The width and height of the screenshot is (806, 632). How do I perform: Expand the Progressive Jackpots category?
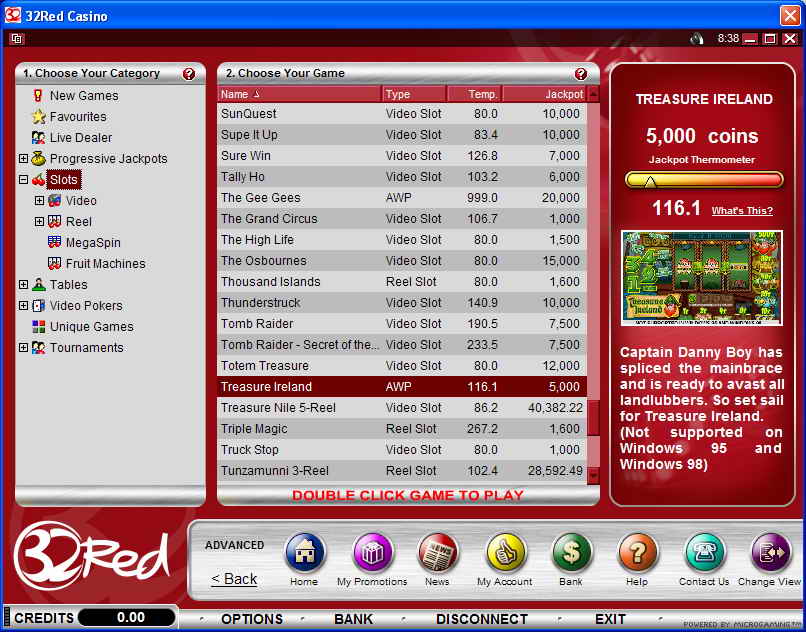click(23, 159)
